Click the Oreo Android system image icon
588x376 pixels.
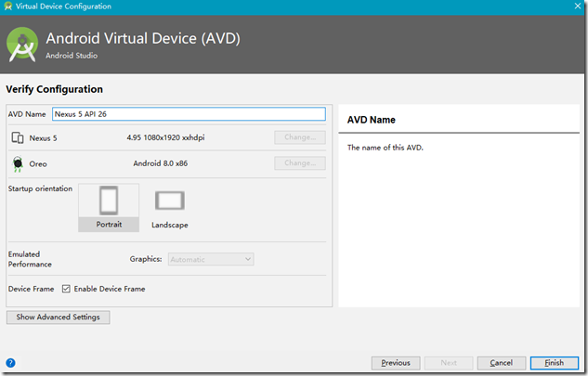[18, 163]
